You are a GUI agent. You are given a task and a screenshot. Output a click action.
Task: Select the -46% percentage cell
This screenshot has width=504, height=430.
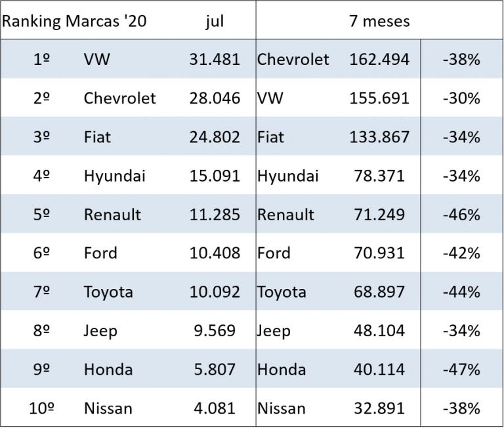click(x=461, y=214)
